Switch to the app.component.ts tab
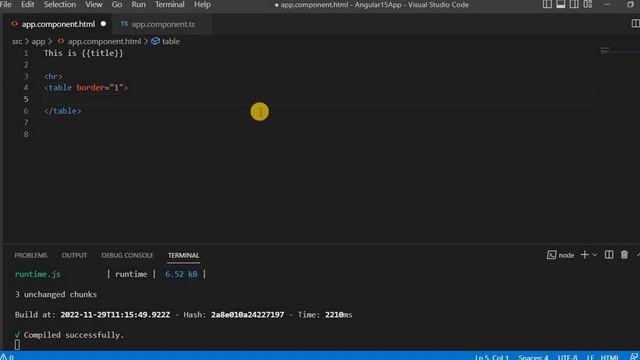This screenshot has height=360, width=640. pyautogui.click(x=163, y=24)
